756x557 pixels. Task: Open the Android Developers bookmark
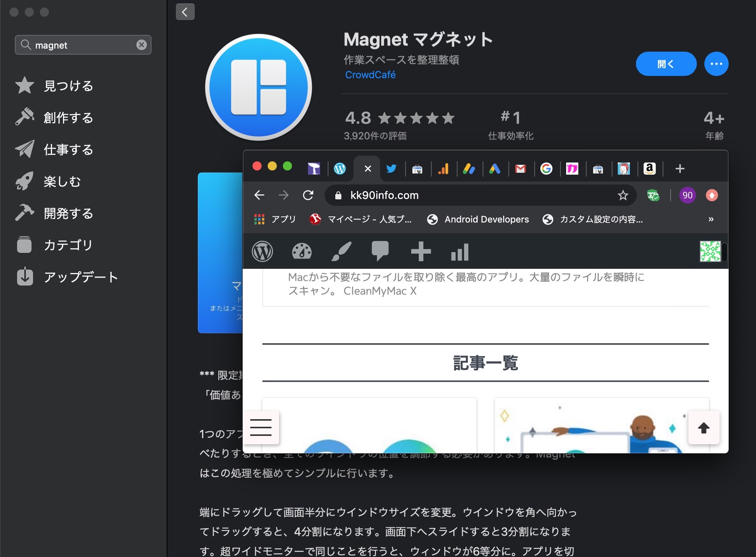point(478,219)
